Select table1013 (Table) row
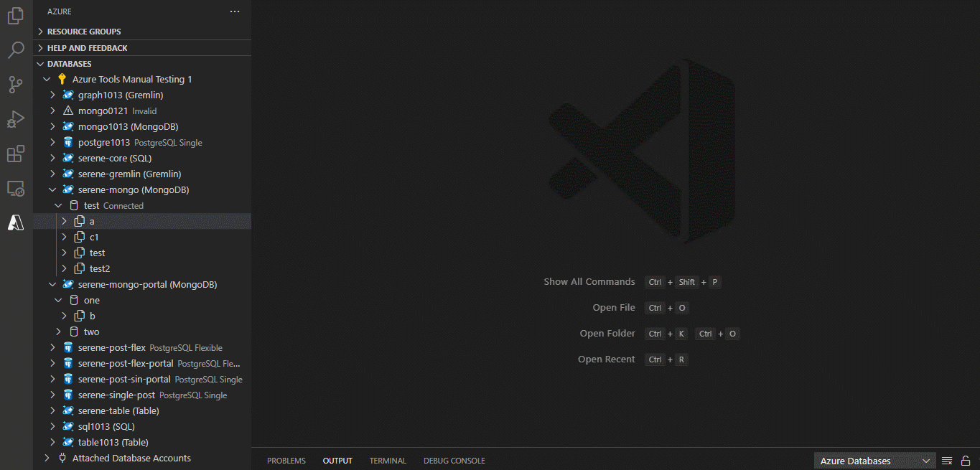Viewport: 980px width, 470px height. point(142,442)
